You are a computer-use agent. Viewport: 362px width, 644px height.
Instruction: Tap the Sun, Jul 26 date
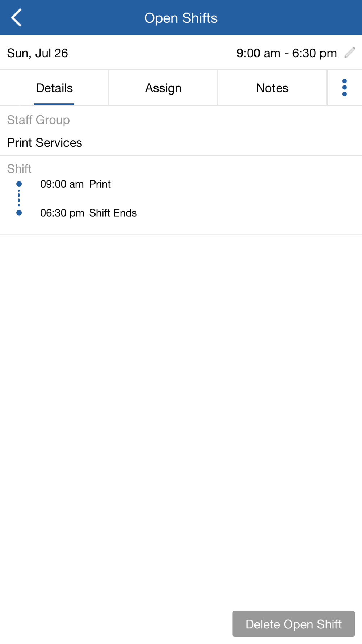click(38, 53)
